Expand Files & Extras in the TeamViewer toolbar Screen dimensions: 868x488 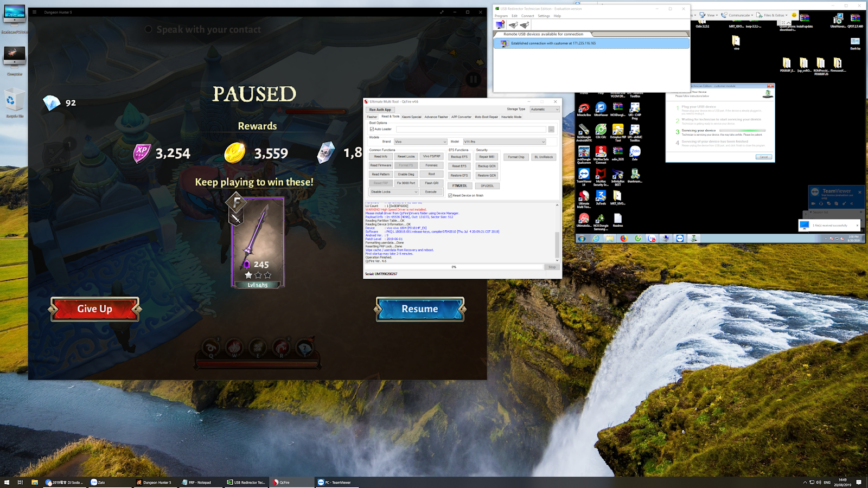772,15
